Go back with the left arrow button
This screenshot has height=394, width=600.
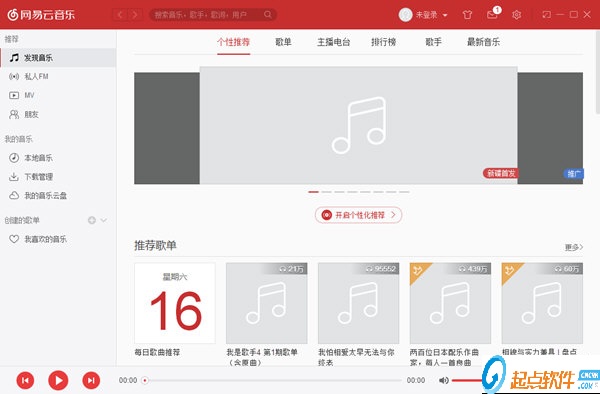coord(120,15)
